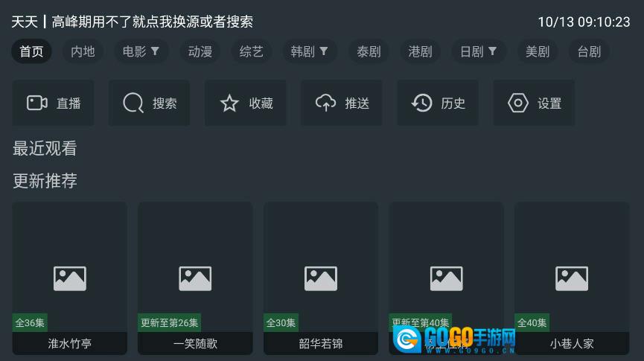This screenshot has width=644, height=361.
Task: Click the 收藏 star icon
Action: click(x=229, y=103)
